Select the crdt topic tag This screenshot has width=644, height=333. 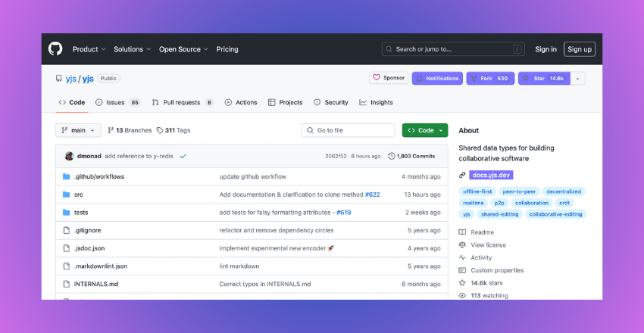click(x=564, y=203)
